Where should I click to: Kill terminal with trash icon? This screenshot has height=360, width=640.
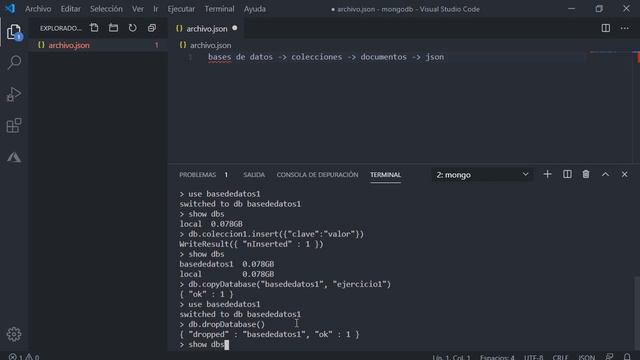click(586, 174)
